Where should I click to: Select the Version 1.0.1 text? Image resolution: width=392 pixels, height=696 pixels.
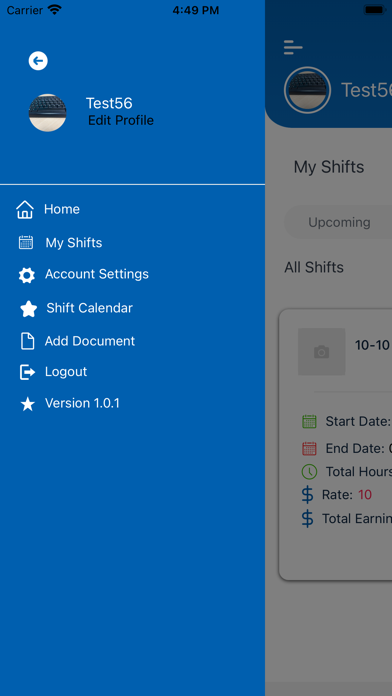(82, 403)
